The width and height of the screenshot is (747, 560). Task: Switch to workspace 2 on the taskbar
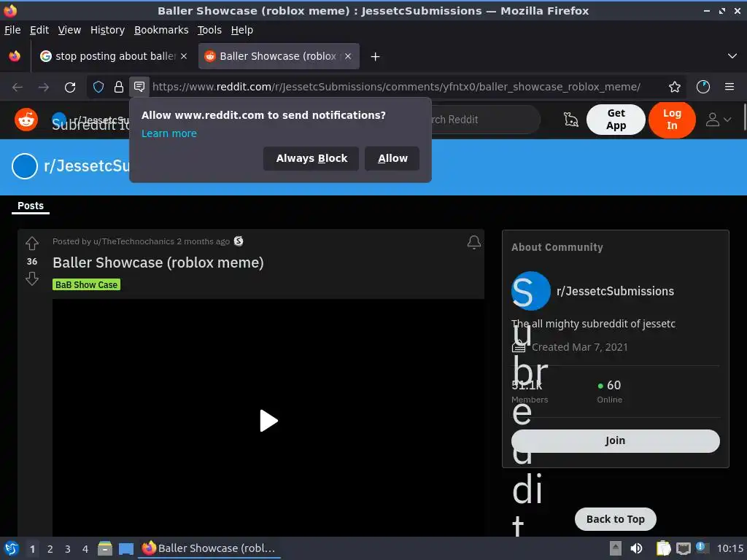(x=50, y=549)
